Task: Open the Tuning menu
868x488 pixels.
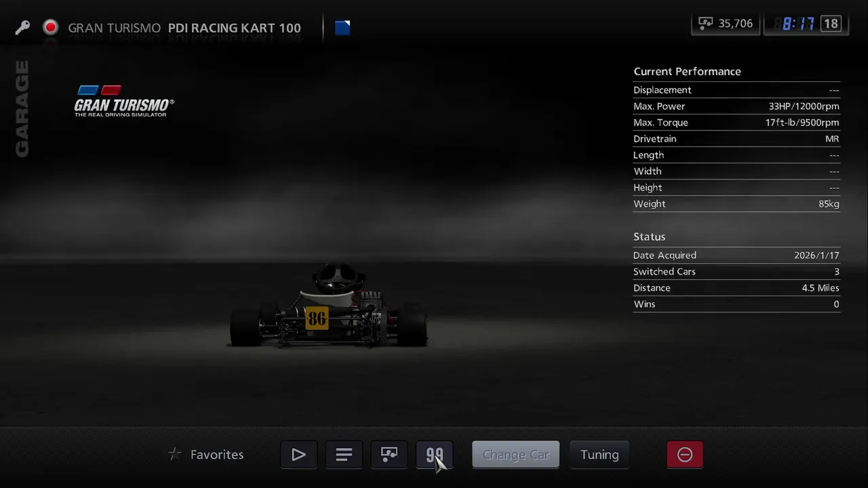Action: coord(599,455)
